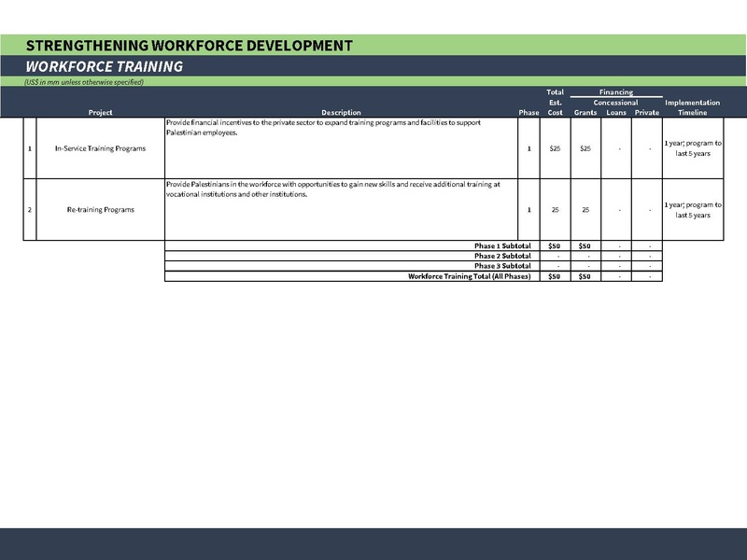Select the 'Phase 1 Subtotal' row label
Image resolution: width=747 pixels, height=560 pixels.
(x=502, y=245)
